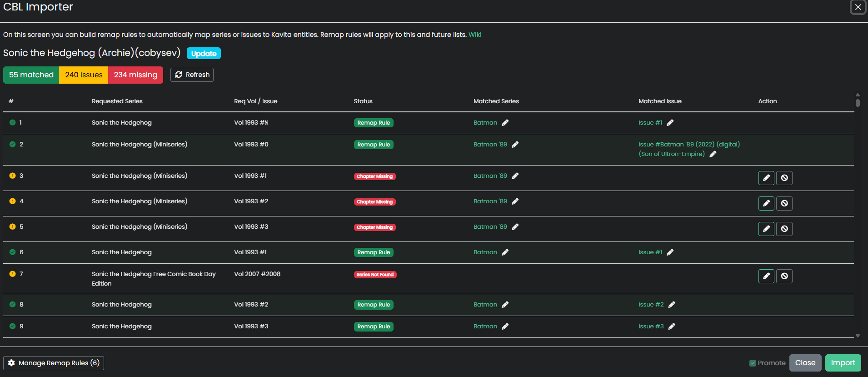Click the ignore action button for row 3
Viewport: 868px width, 377px height.
(784, 178)
